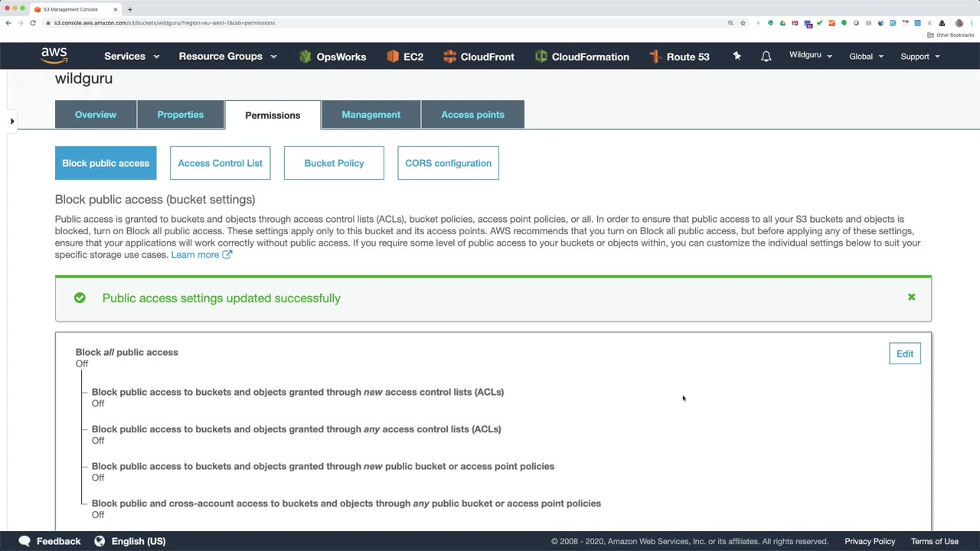Image resolution: width=980 pixels, height=551 pixels.
Task: Switch to the Access points tab
Action: [472, 114]
